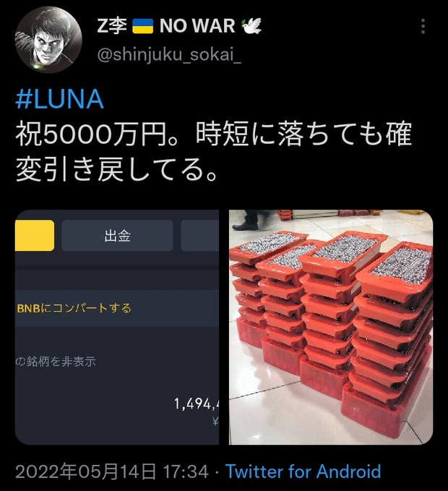Image resolution: width=448 pixels, height=491 pixels.
Task: Click the ¥ symbol below the balance
Action: [215, 422]
